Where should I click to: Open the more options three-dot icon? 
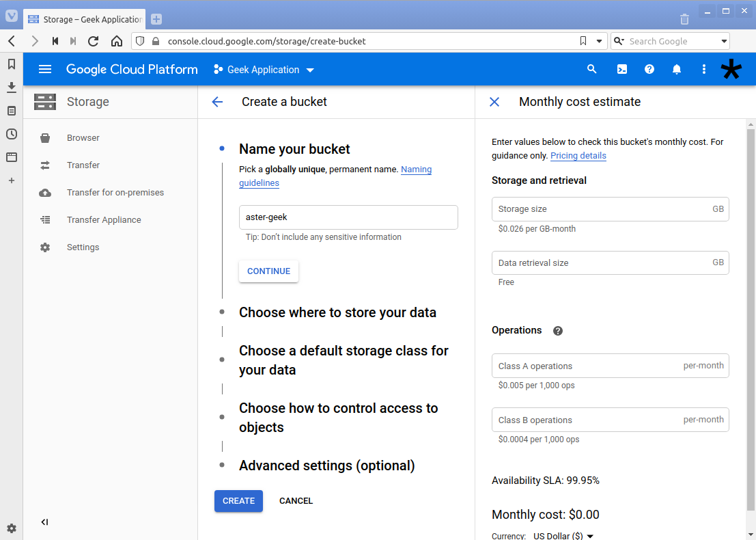703,69
